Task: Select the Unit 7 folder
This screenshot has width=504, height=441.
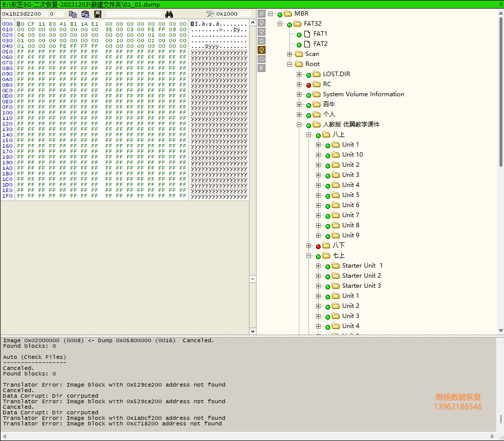Action: pos(350,215)
